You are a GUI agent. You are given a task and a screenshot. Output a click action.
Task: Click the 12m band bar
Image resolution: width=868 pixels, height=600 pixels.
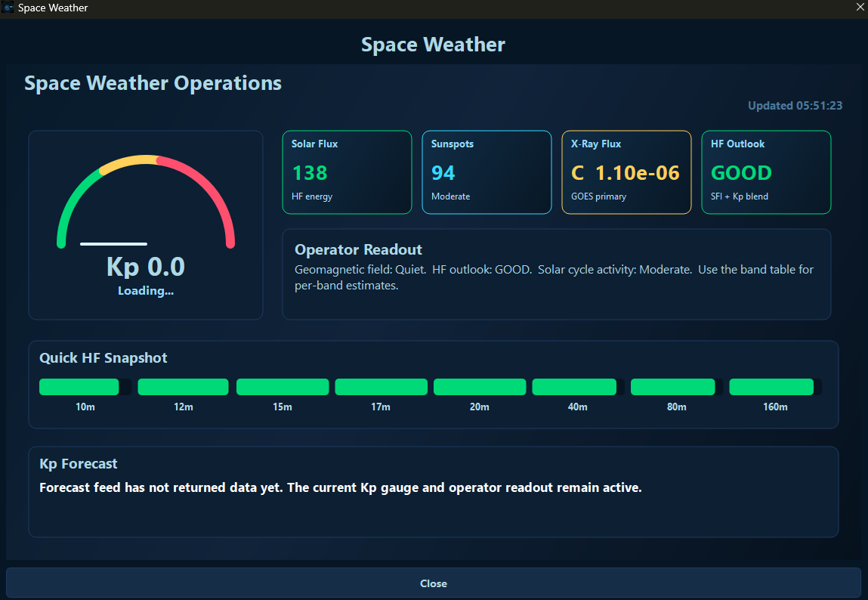(184, 387)
